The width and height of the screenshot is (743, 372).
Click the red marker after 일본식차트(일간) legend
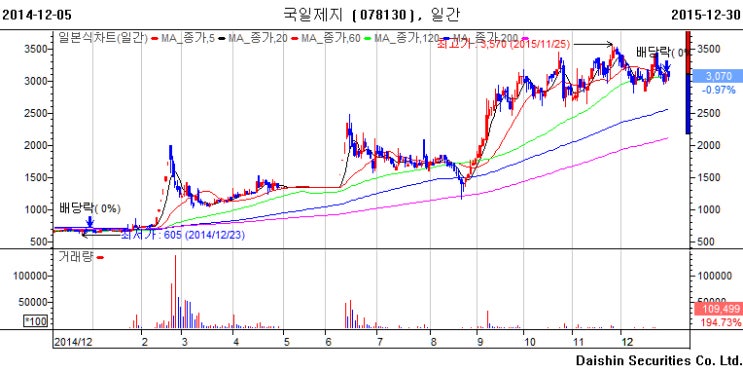click(154, 38)
